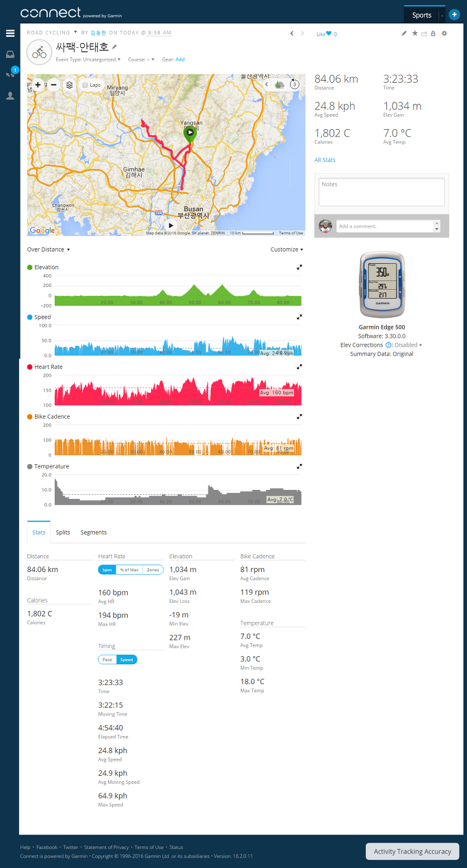Switch to the Stats tab
Image resolution: width=467 pixels, height=868 pixels.
click(39, 532)
